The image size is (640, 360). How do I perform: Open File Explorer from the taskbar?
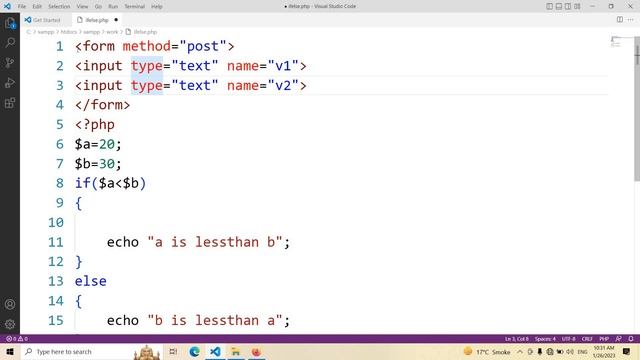point(236,351)
